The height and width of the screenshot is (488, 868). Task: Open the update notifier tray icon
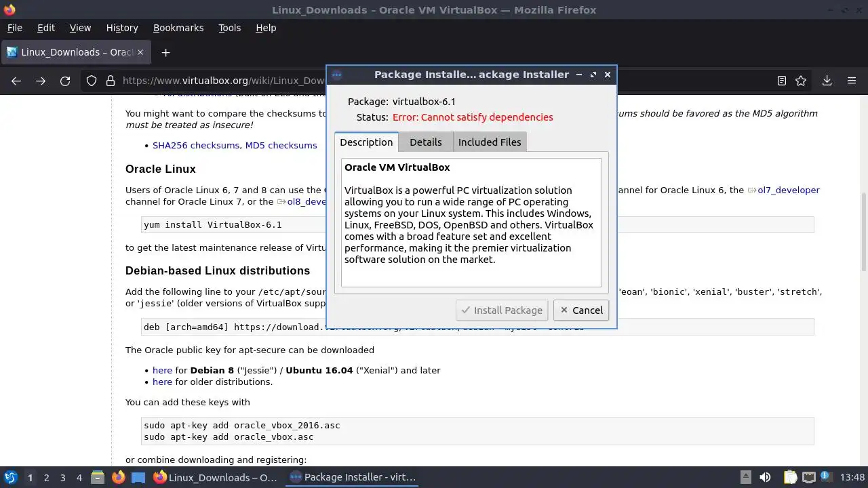pyautogui.click(x=827, y=477)
